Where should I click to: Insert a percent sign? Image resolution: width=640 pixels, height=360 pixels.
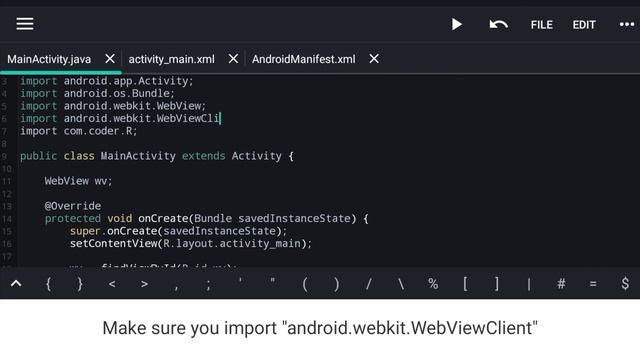433,284
